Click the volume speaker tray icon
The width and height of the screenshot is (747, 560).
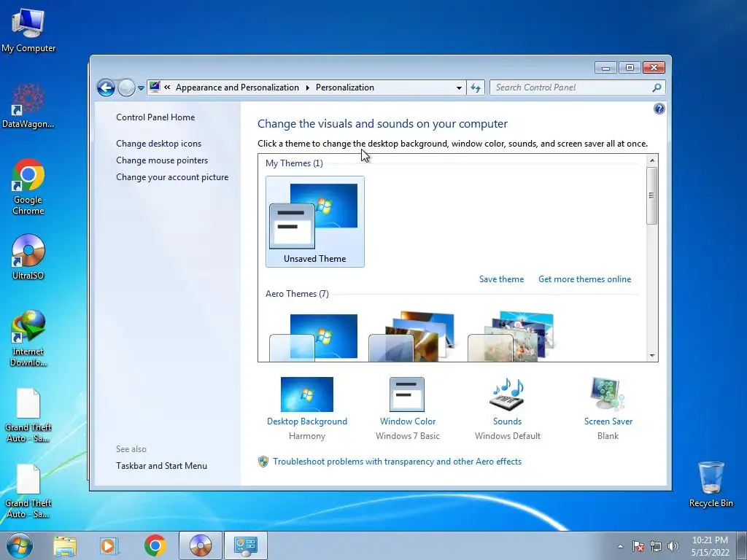click(673, 546)
